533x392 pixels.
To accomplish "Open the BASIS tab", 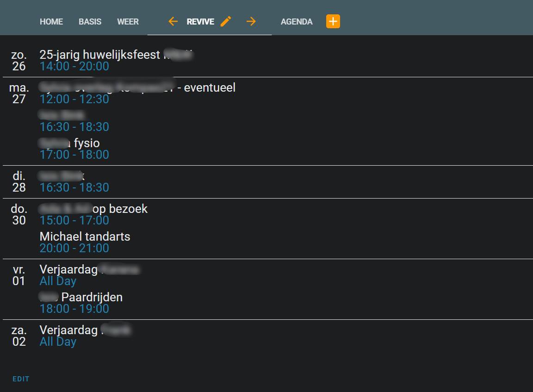I will (x=90, y=21).
